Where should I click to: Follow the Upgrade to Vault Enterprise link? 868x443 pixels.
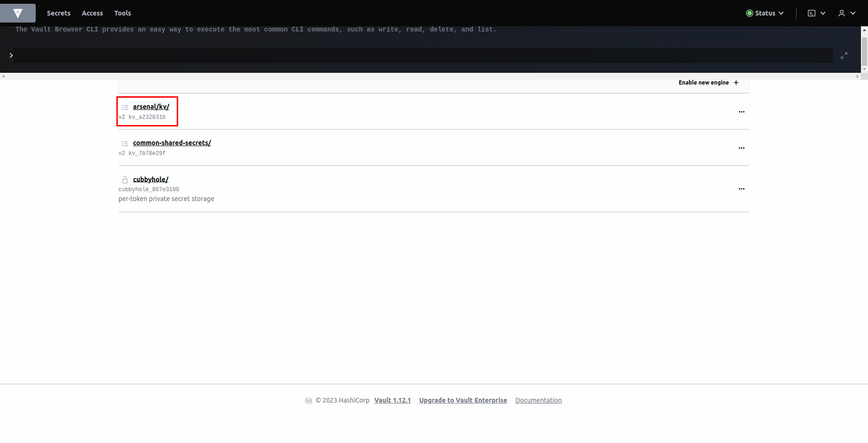463,400
